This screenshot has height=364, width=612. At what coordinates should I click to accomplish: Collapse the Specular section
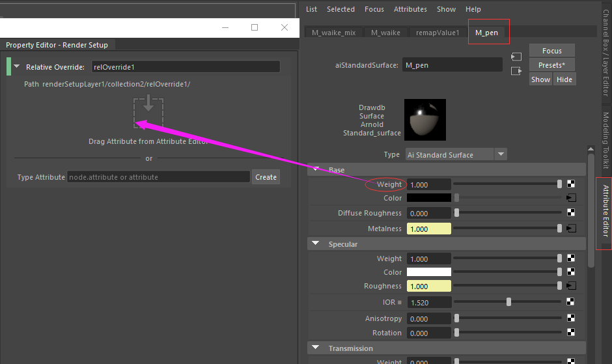click(x=316, y=244)
